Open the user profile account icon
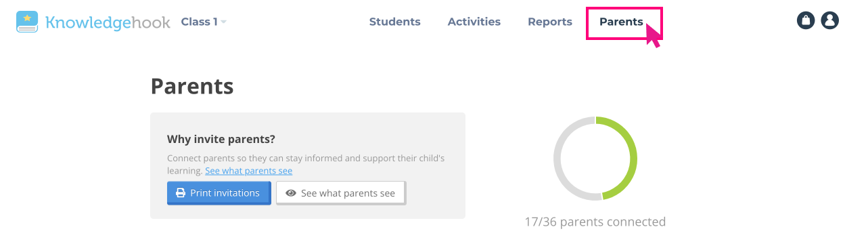Screen dimensions: 868x246 point(830,20)
